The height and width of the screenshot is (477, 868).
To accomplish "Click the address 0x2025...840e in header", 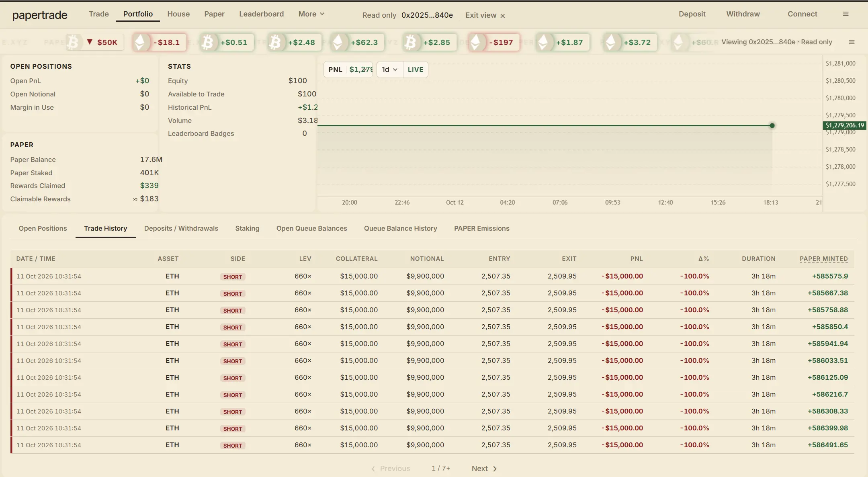I will coord(427,15).
